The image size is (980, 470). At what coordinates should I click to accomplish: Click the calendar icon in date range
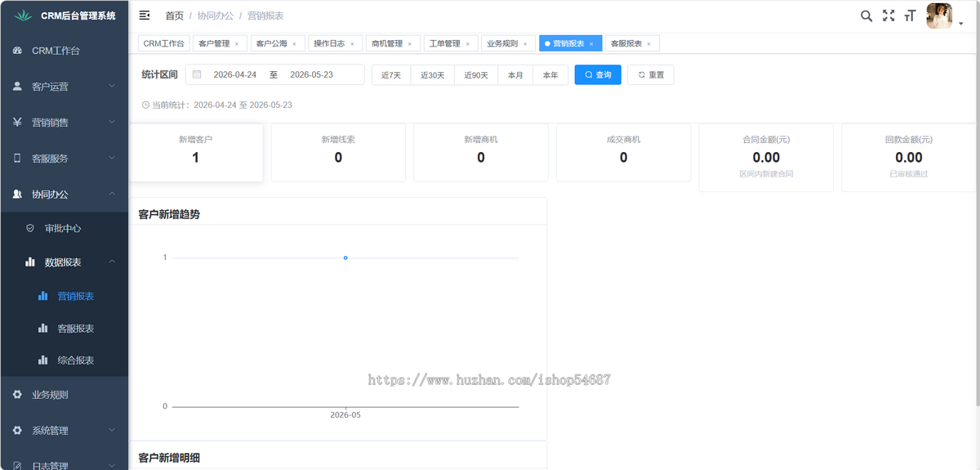(x=197, y=74)
